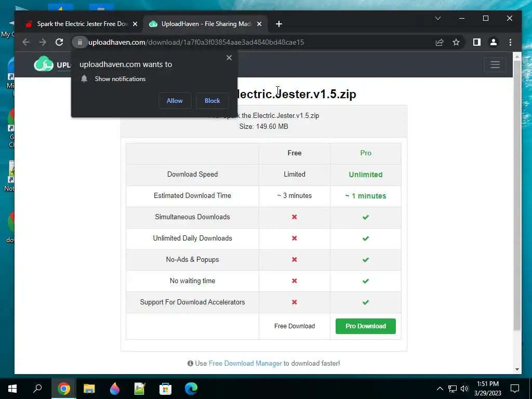Click the page vertical scrollbar thumb
The image size is (532, 399).
click(517, 195)
